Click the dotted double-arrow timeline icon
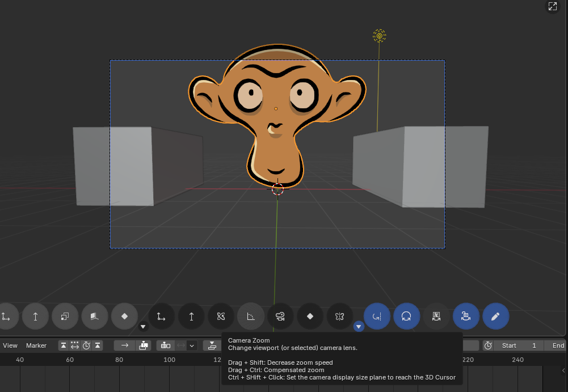The image size is (568, 392). tap(75, 345)
